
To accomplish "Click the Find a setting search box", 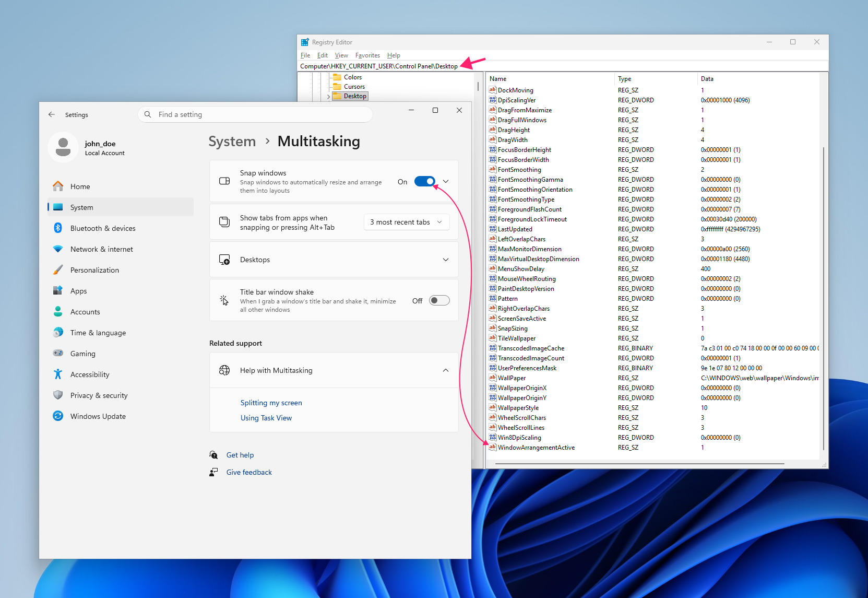I will (x=255, y=114).
